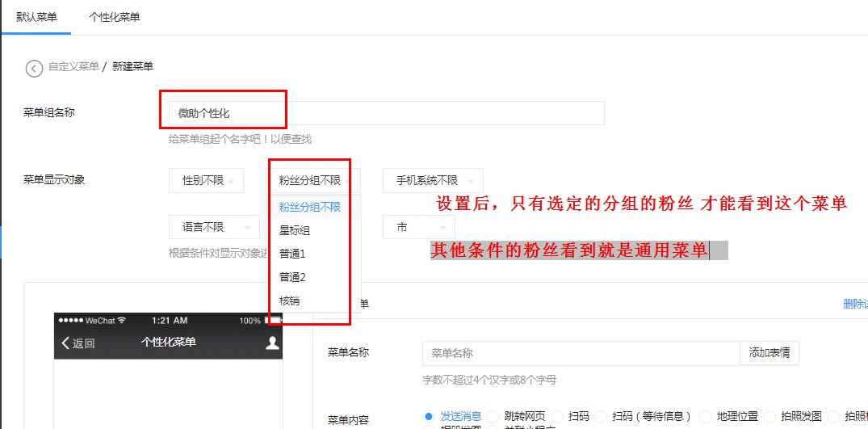Click the 菜单显示对象 label

tap(54, 180)
